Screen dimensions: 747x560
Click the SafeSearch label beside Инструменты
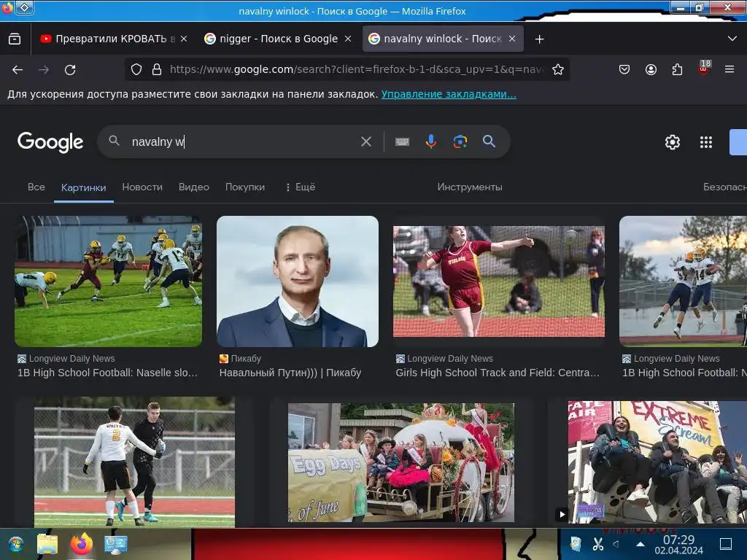pos(724,187)
